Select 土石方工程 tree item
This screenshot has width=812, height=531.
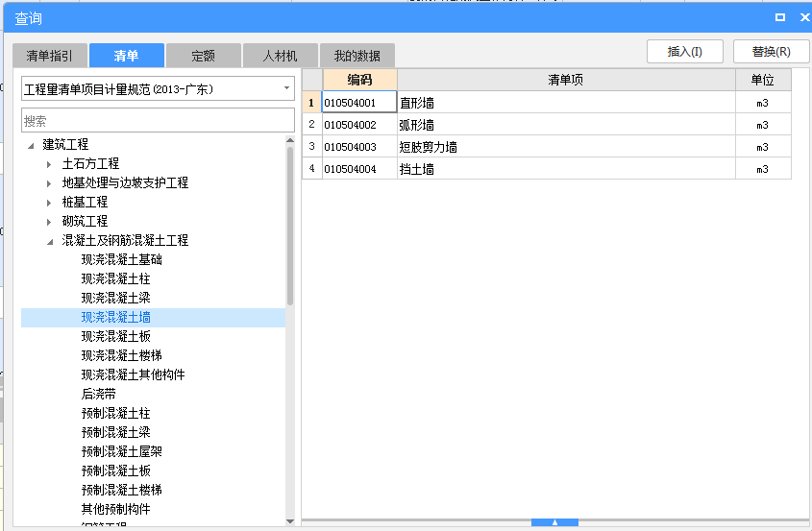click(x=90, y=163)
